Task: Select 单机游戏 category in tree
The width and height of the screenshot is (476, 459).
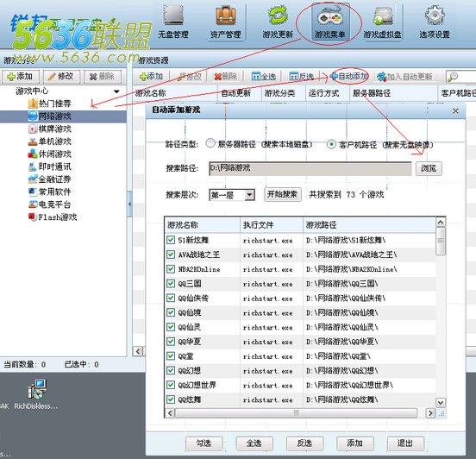Action: click(x=49, y=141)
